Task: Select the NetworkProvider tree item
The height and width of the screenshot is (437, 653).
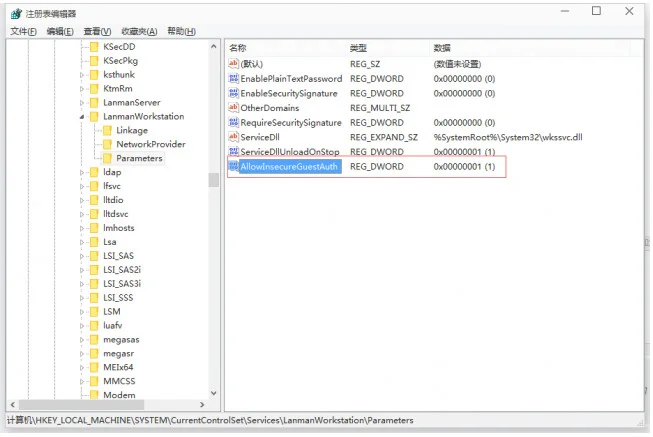Action: pyautogui.click(x=150, y=144)
